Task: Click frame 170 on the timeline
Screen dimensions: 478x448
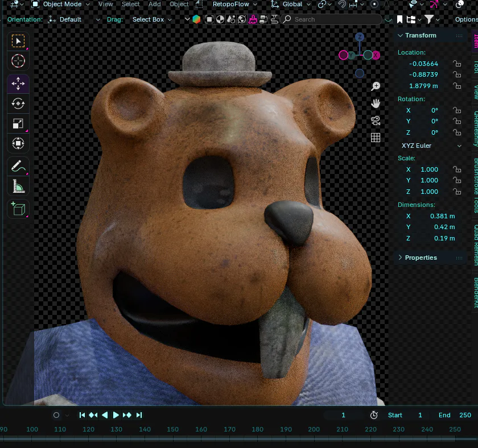Action: click(229, 429)
